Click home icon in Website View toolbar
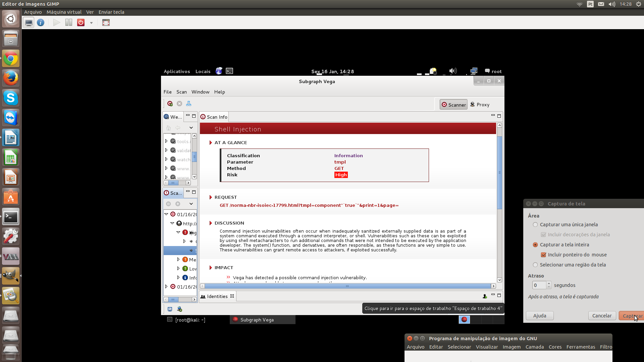644x362 pixels. coord(168,128)
